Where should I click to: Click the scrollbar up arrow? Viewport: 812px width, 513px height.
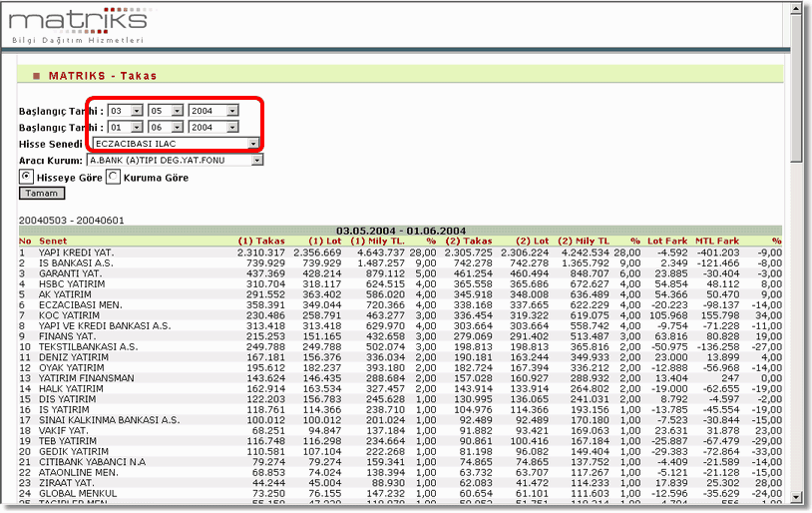[x=796, y=9]
